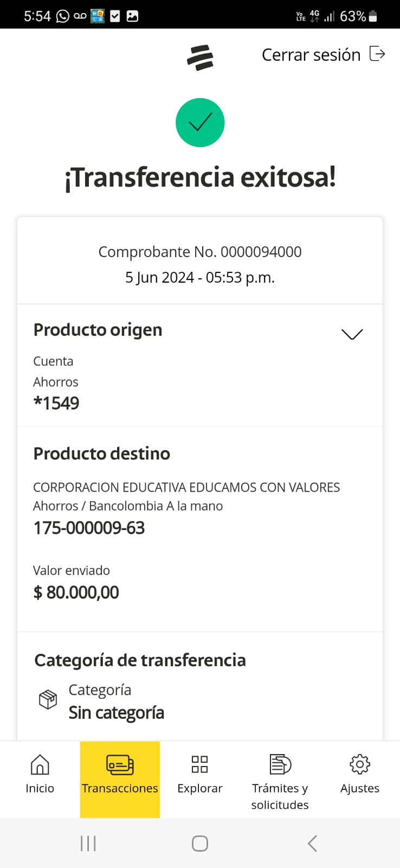Image resolution: width=400 pixels, height=868 pixels.
Task: Expand Producto origen chevron
Action: (x=352, y=334)
